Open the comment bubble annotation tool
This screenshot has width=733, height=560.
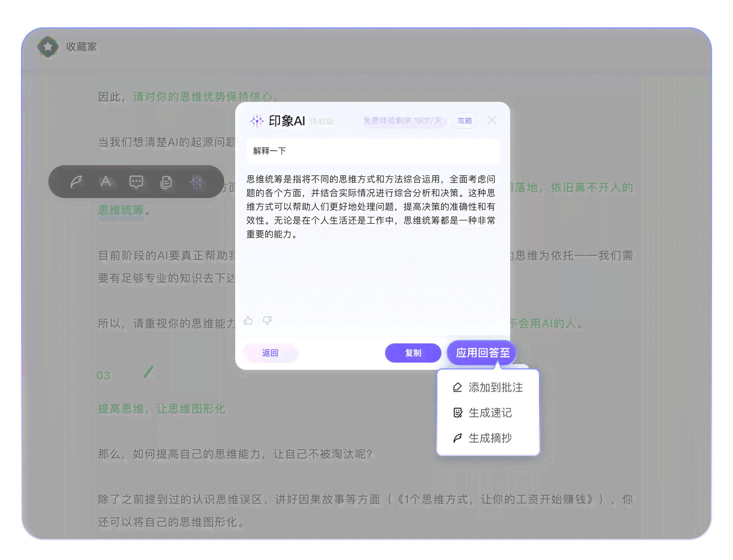click(136, 182)
